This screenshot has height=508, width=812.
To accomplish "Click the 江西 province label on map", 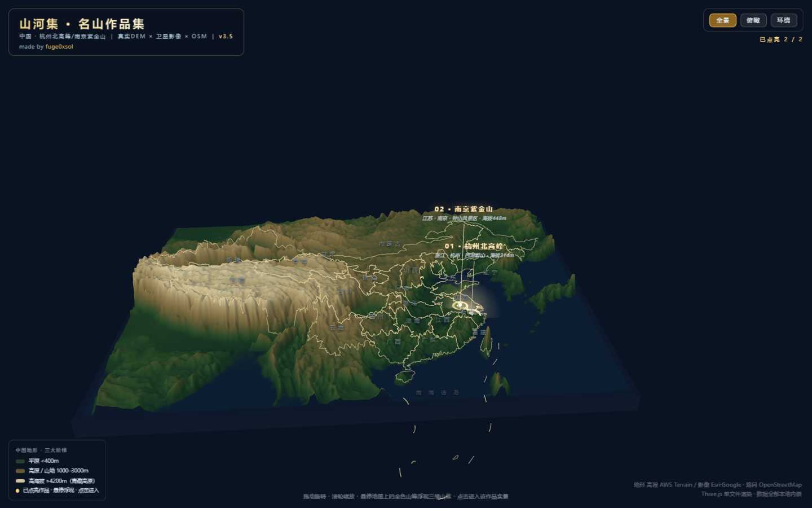I will point(443,320).
